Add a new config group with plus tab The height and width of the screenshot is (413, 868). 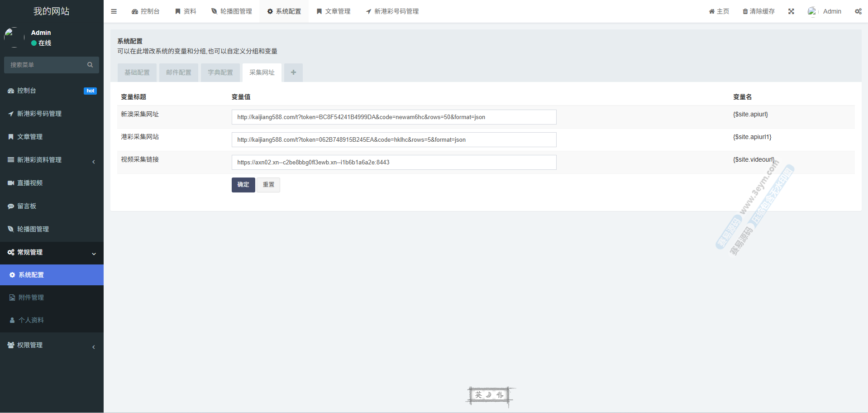tap(293, 72)
